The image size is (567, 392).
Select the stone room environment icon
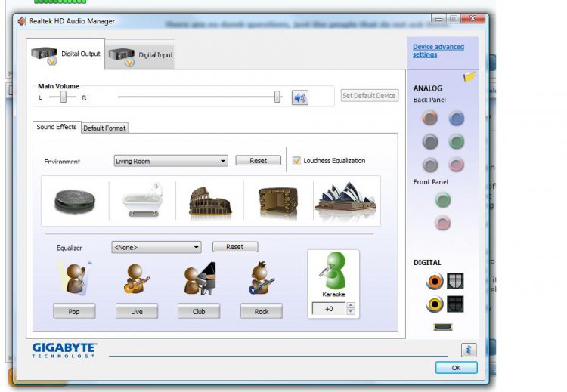tap(278, 202)
